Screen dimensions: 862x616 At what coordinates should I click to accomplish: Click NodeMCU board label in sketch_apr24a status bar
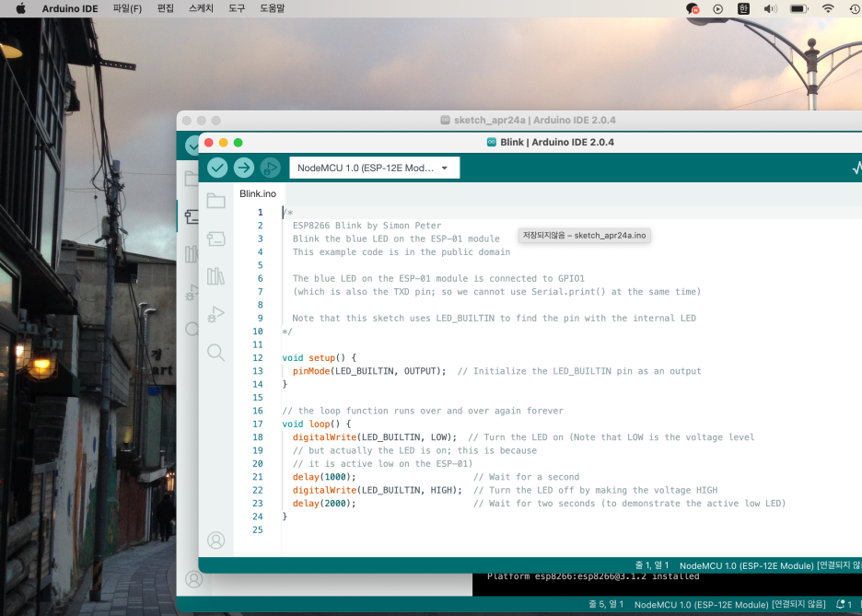click(730, 604)
